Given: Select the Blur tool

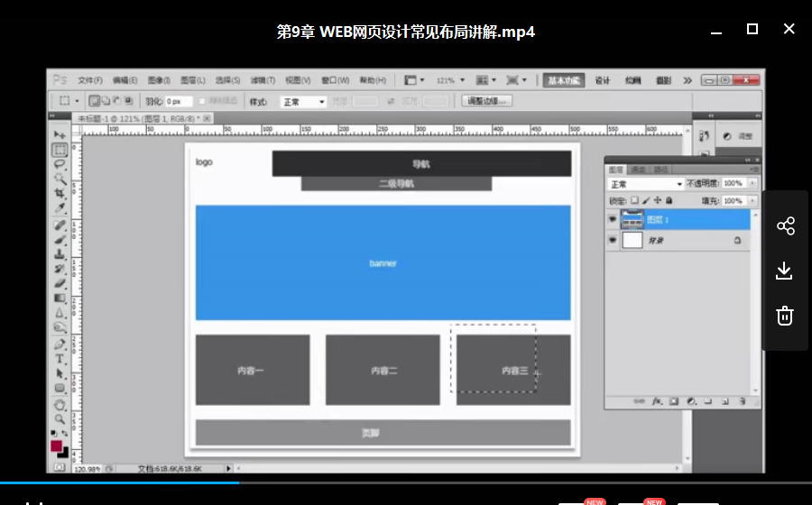Looking at the screenshot, I should coord(60,313).
